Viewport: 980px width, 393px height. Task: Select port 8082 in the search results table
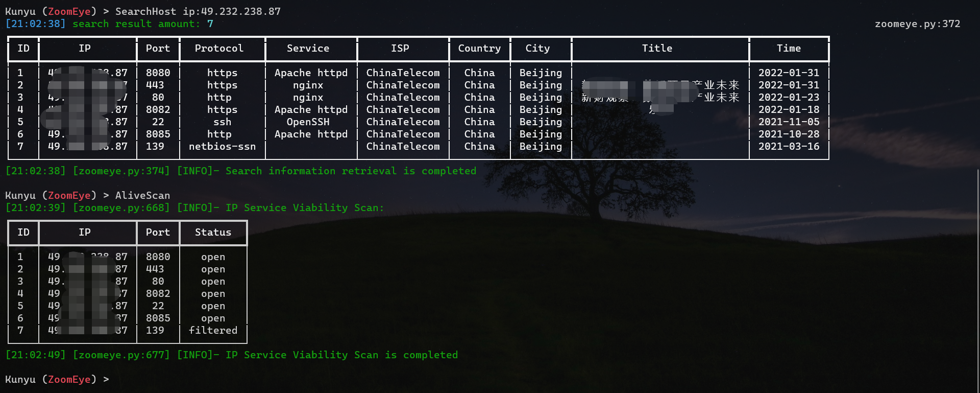158,110
